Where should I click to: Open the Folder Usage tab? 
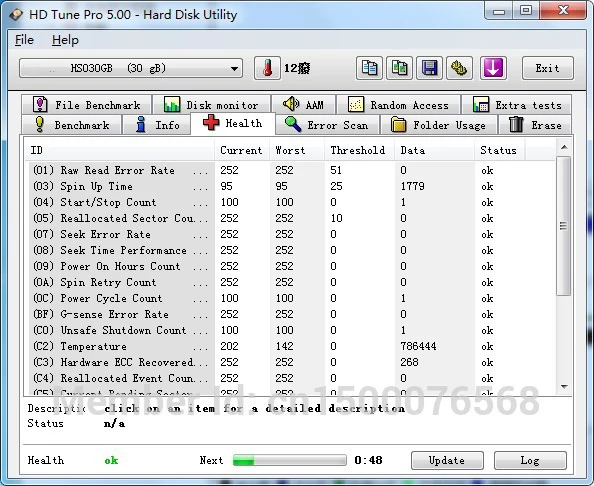[x=439, y=125]
